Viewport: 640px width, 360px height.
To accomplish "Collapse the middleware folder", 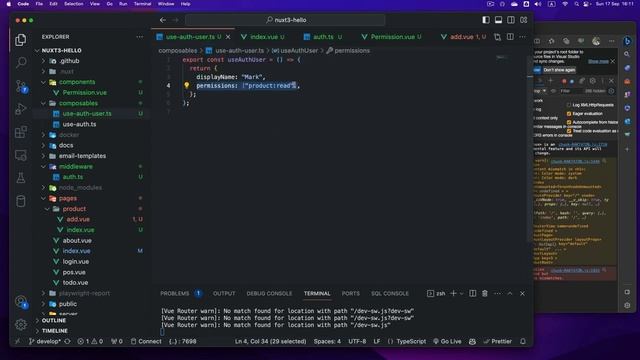I will [x=44, y=167].
